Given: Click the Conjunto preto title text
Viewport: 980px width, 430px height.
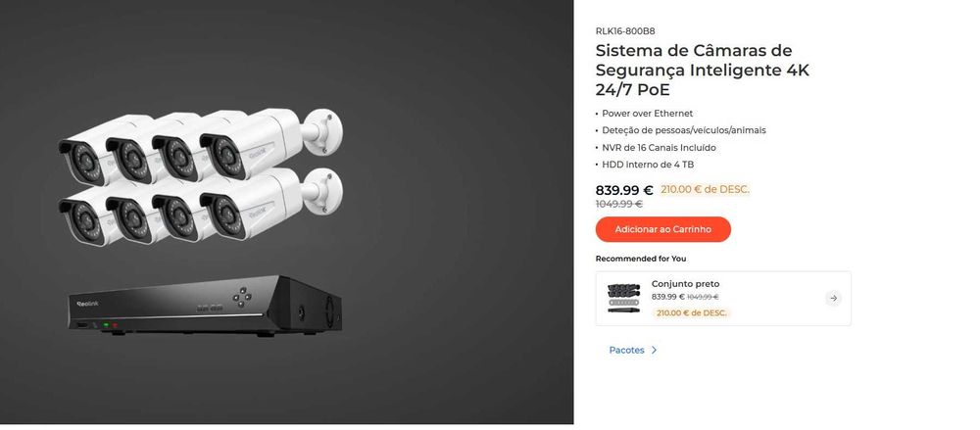Looking at the screenshot, I should [685, 284].
